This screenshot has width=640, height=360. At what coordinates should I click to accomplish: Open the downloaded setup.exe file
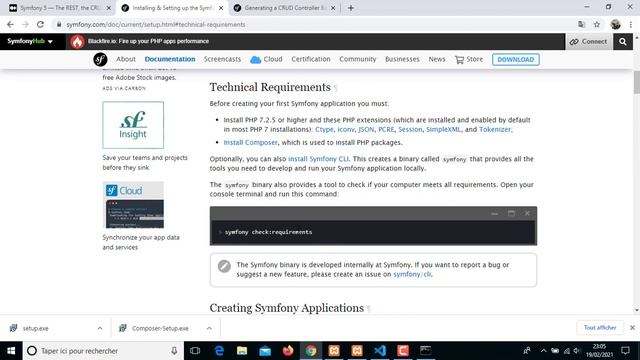click(x=35, y=328)
